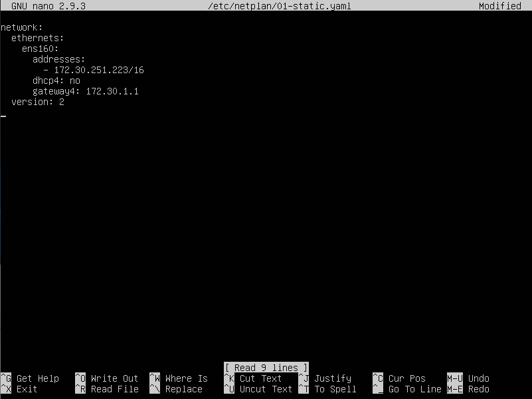Select the Exit shortcut at bottom
Screen dimensions: 532x399
coord(27,389)
